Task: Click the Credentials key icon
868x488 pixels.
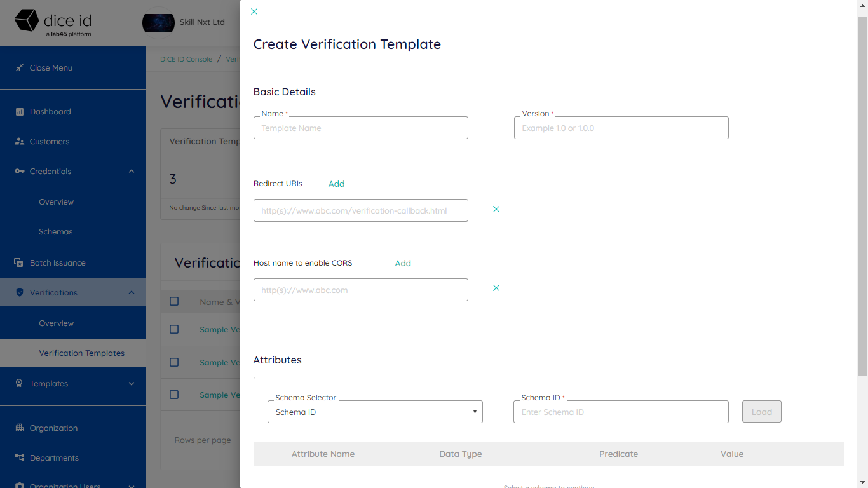Action: 20,172
